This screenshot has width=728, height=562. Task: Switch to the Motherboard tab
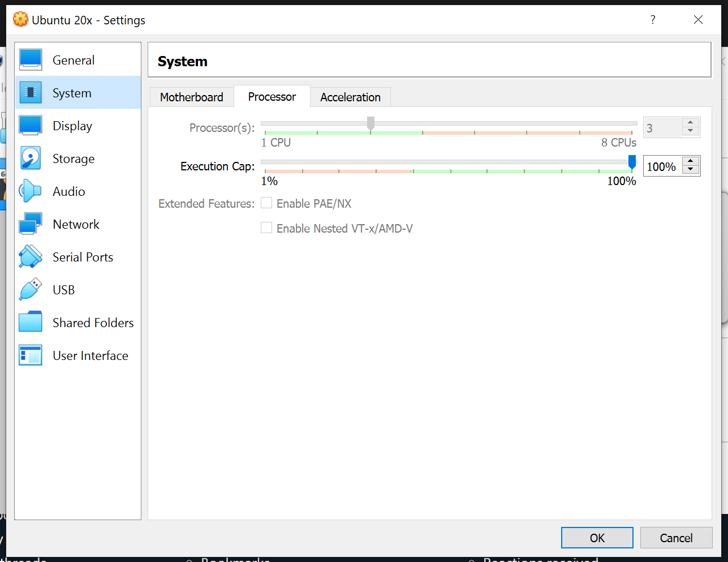coord(192,97)
